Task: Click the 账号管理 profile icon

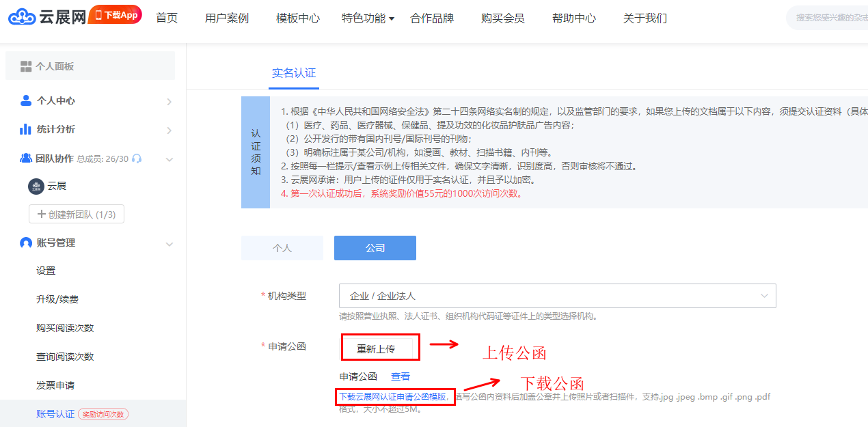Action: coord(26,243)
